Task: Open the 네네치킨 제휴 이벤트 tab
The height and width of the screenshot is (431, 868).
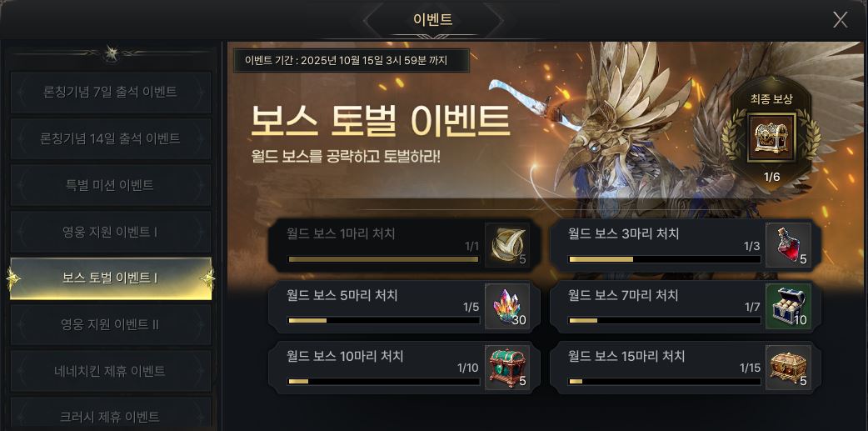Action: point(111,371)
